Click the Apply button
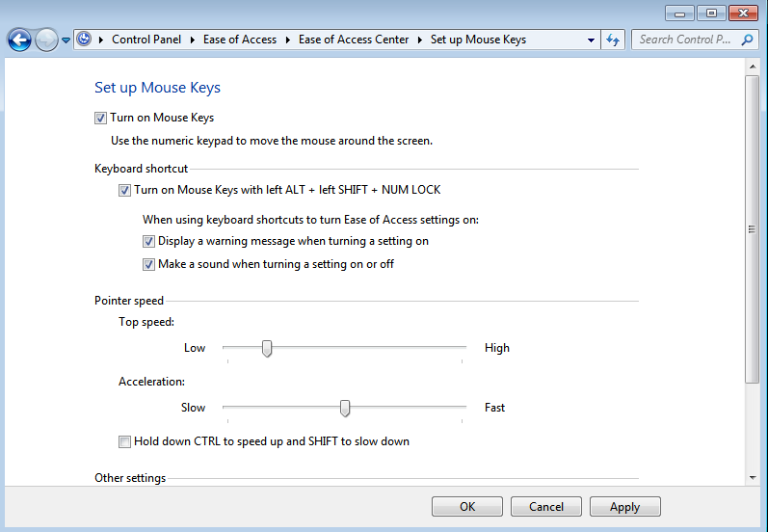768x532 pixels. [x=625, y=507]
